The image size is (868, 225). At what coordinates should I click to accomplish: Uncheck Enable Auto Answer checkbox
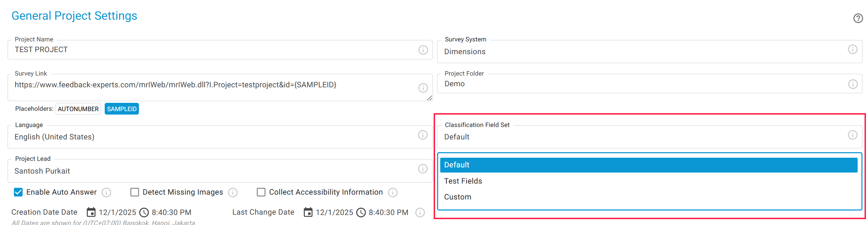(18, 192)
